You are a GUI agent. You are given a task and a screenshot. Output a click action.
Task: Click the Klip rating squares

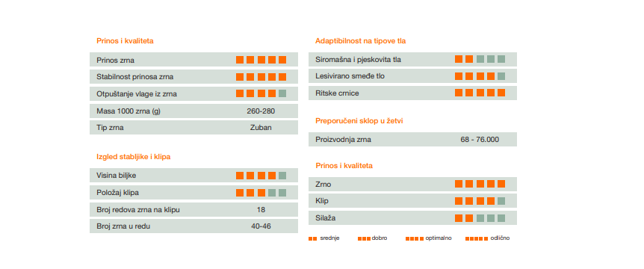[480, 201]
